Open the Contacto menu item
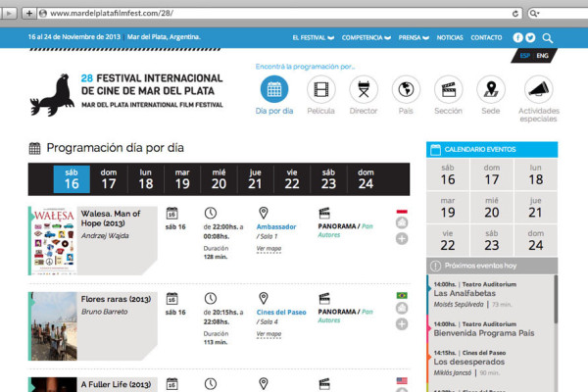Screen dimensions: 588x392 (x=486, y=37)
